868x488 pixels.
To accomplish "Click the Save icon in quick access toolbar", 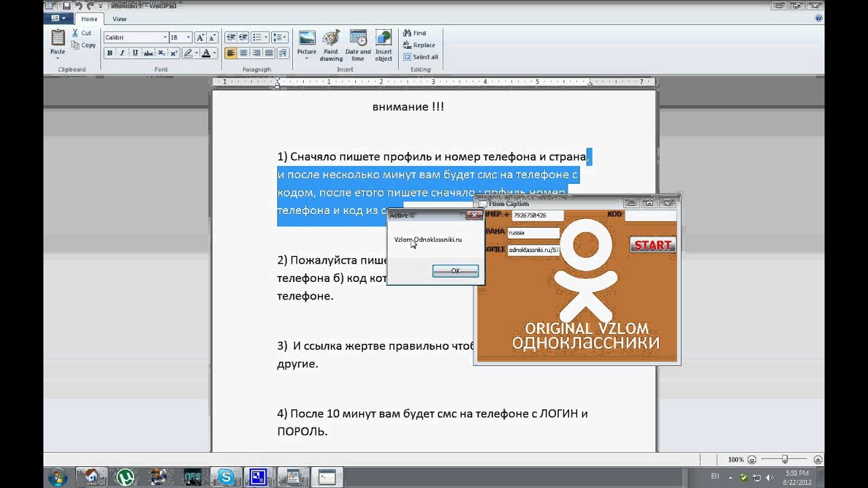I will pos(66,5).
